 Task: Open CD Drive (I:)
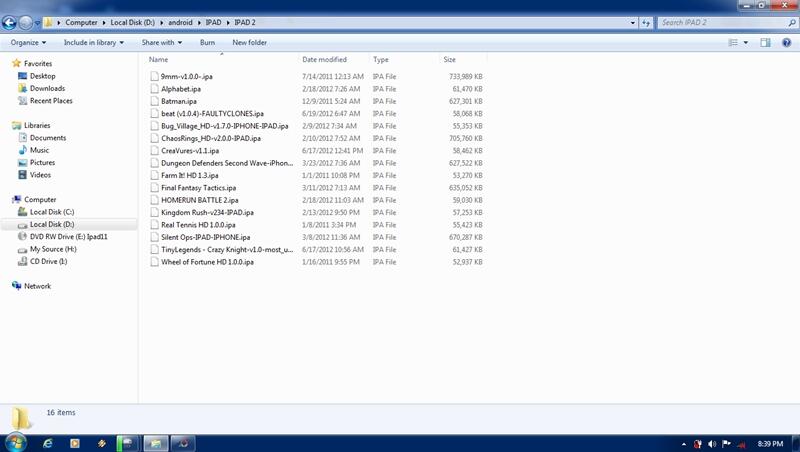tap(48, 261)
